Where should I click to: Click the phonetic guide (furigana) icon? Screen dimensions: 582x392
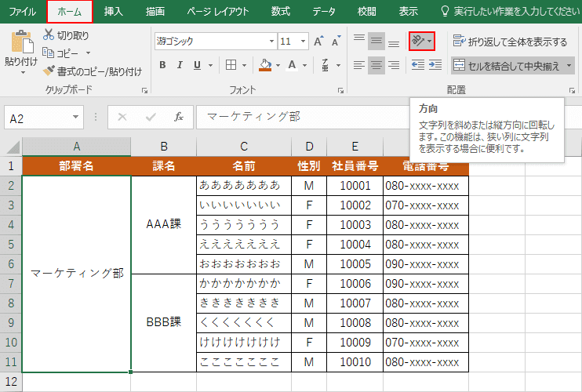pos(326,65)
